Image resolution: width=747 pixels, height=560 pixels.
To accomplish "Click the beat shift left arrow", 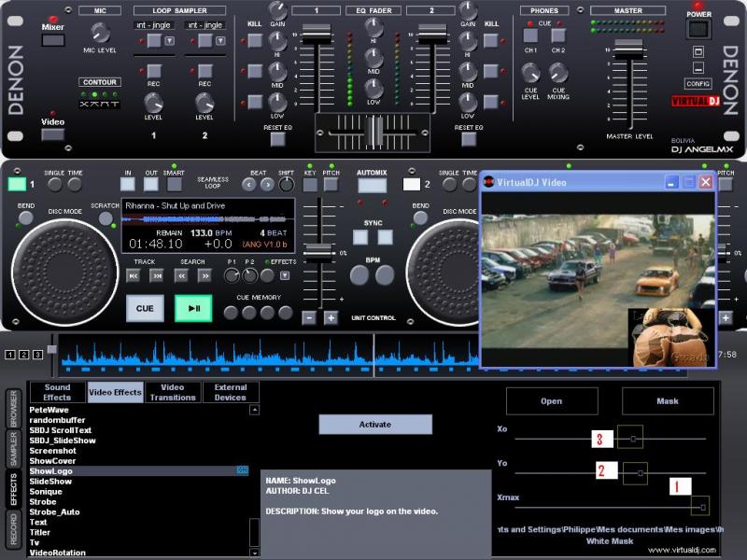I will pyautogui.click(x=249, y=185).
